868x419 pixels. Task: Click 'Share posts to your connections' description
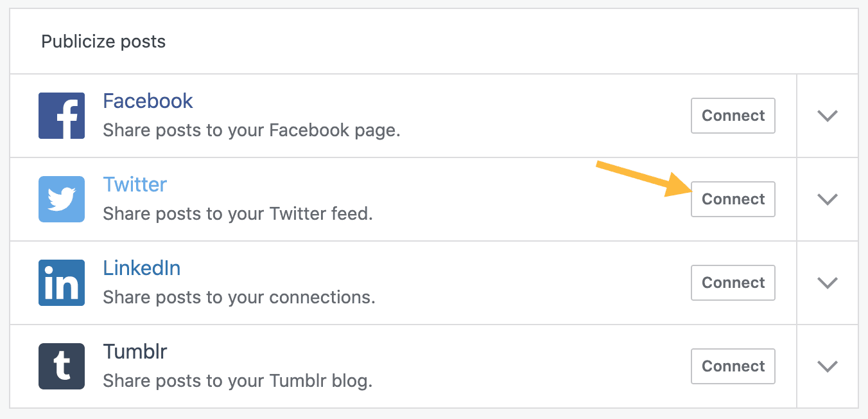(x=239, y=298)
